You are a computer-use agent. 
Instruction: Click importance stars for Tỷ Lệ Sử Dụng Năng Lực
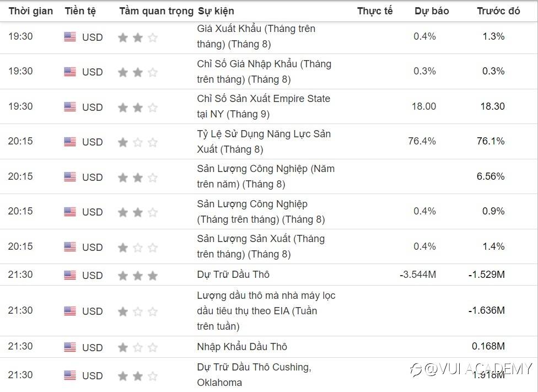click(138, 142)
